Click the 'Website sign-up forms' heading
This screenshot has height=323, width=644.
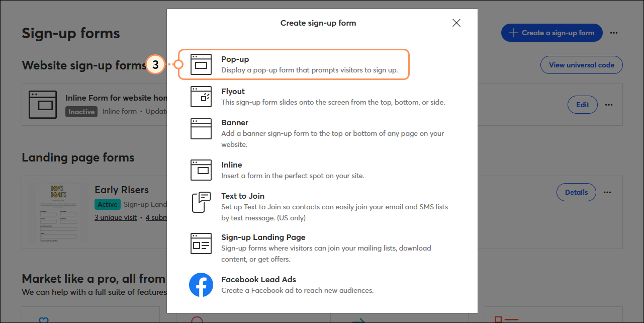click(x=84, y=65)
